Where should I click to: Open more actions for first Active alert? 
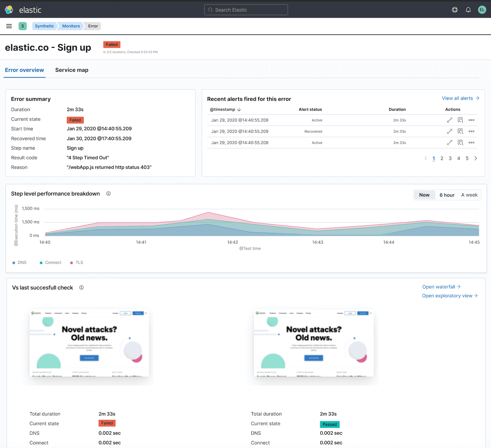coord(472,120)
